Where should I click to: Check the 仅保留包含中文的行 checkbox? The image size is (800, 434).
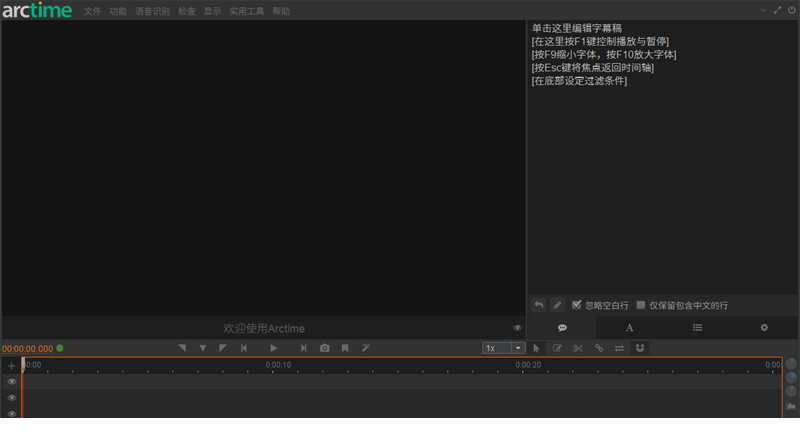coord(641,305)
